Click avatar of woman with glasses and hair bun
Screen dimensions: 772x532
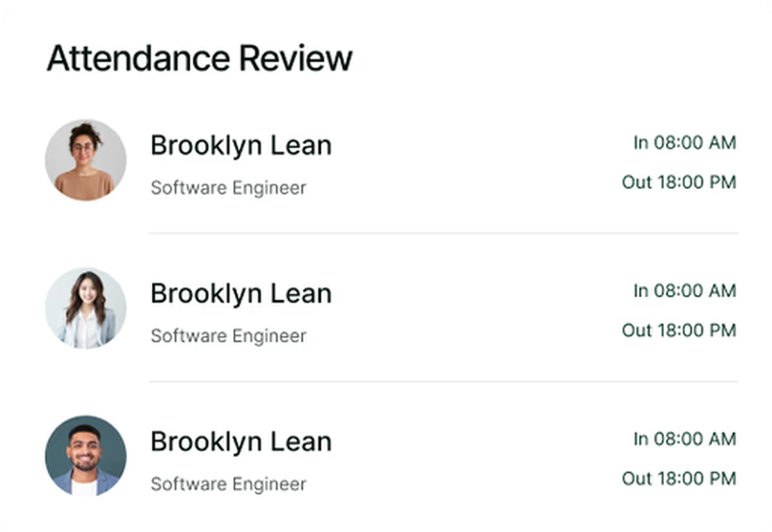pyautogui.click(x=86, y=160)
